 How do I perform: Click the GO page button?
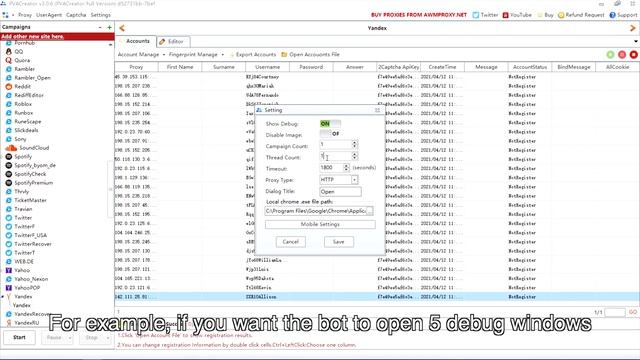[633, 312]
